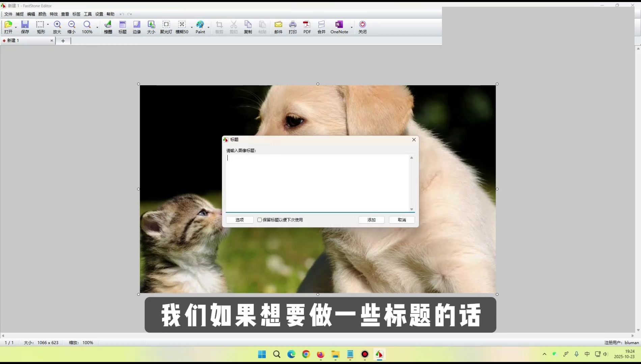Click the PDF export icon
This screenshot has width=641, height=364.
tap(307, 27)
